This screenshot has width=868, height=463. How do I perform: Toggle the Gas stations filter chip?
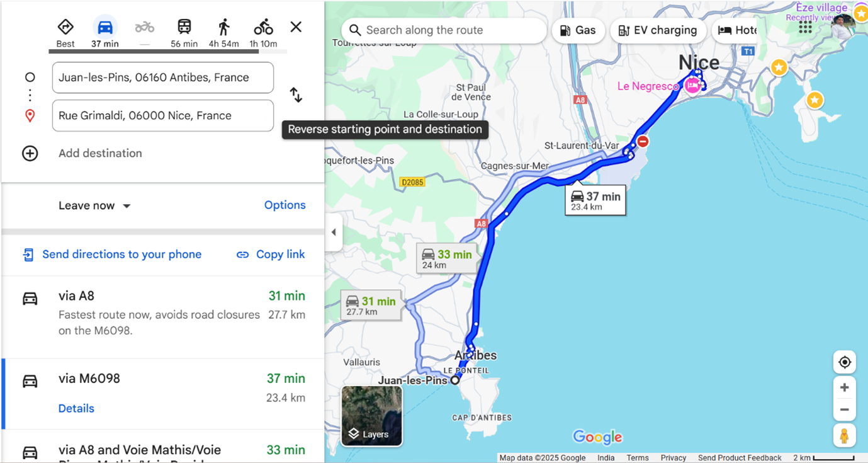coord(578,30)
